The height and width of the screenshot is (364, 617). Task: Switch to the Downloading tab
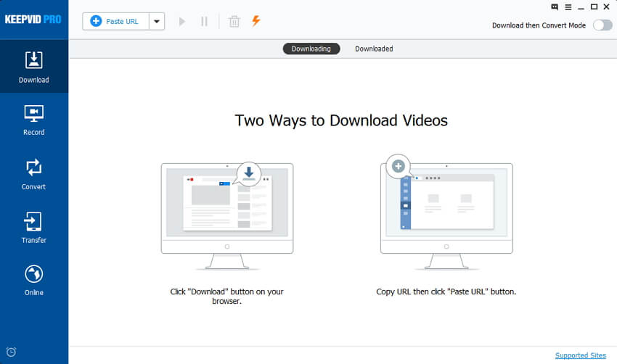tap(311, 49)
